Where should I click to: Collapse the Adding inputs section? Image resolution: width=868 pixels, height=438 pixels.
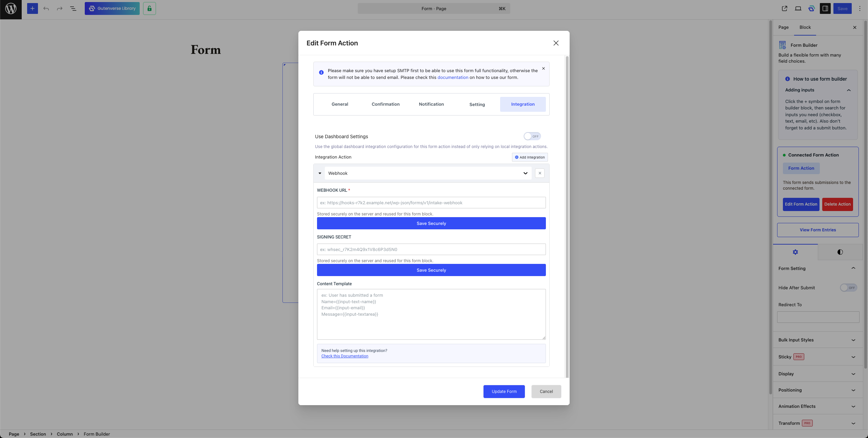click(x=849, y=90)
